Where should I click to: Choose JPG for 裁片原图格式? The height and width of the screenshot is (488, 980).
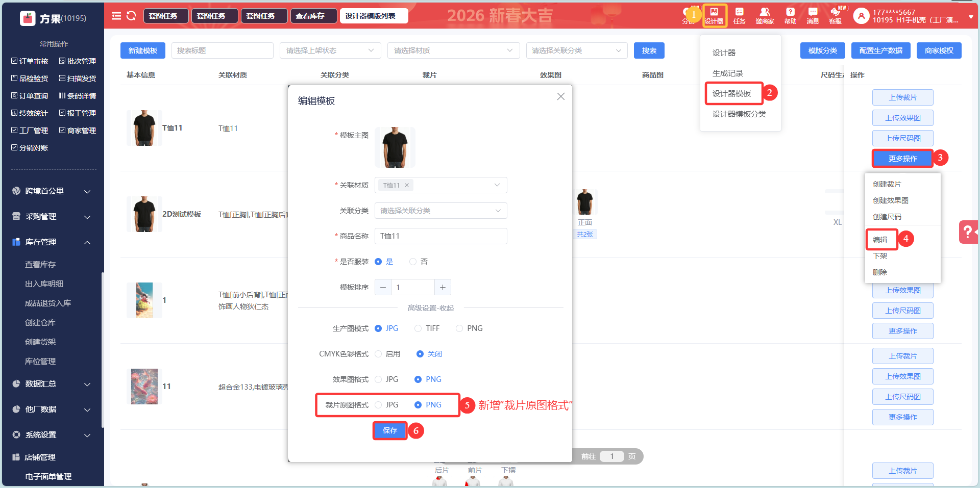(x=378, y=405)
